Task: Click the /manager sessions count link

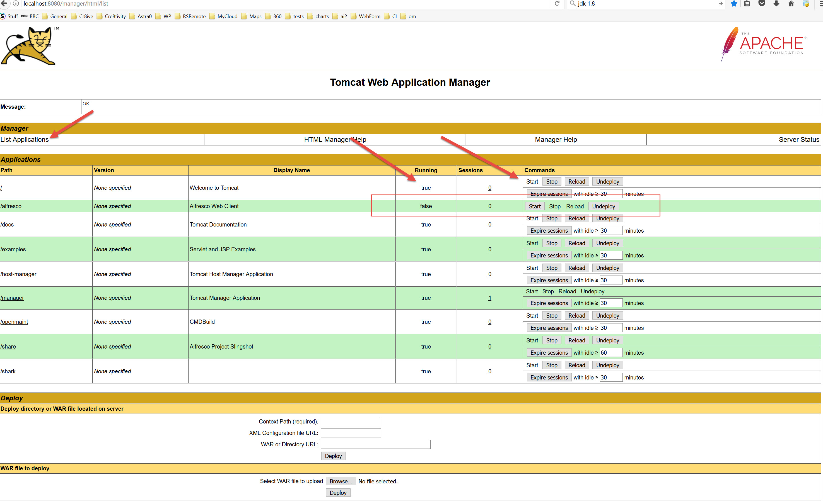Action: pos(490,298)
